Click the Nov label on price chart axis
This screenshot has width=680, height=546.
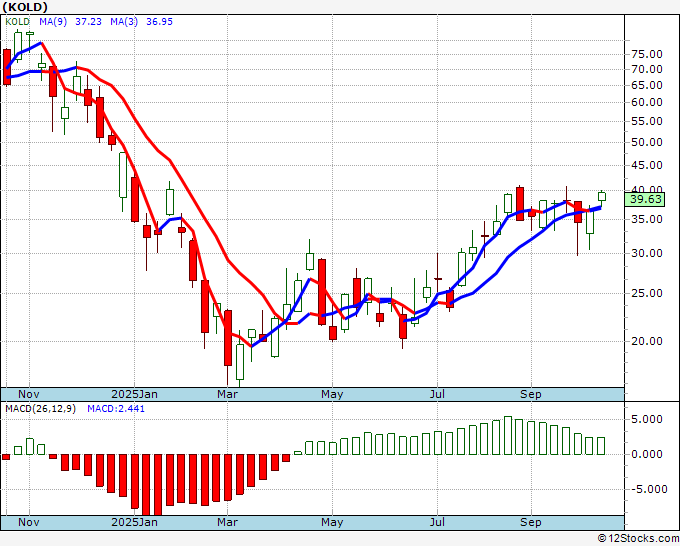(29, 394)
